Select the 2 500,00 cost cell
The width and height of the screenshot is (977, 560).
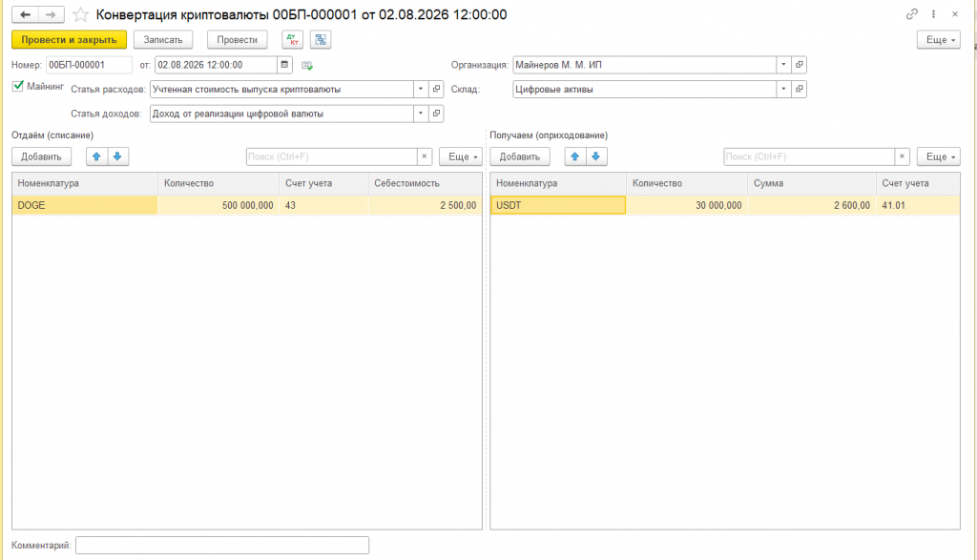click(x=425, y=205)
